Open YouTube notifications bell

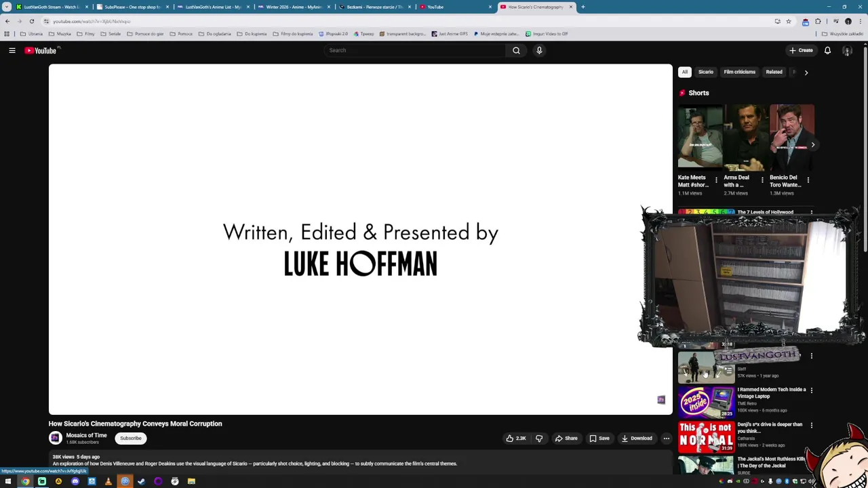(x=827, y=50)
